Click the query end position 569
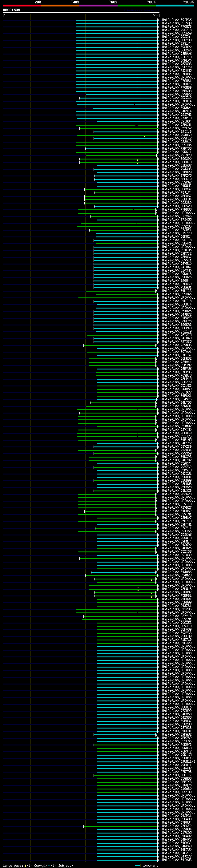 (155, 15)
